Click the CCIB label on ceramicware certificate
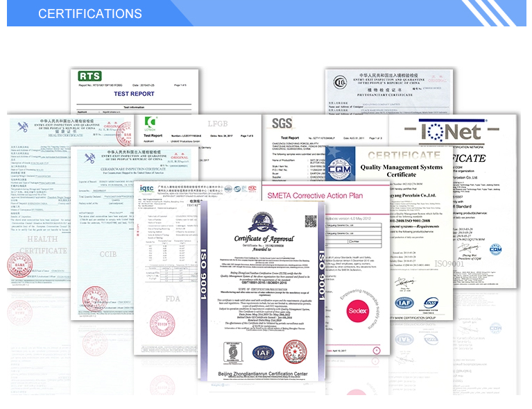 pos(108,254)
